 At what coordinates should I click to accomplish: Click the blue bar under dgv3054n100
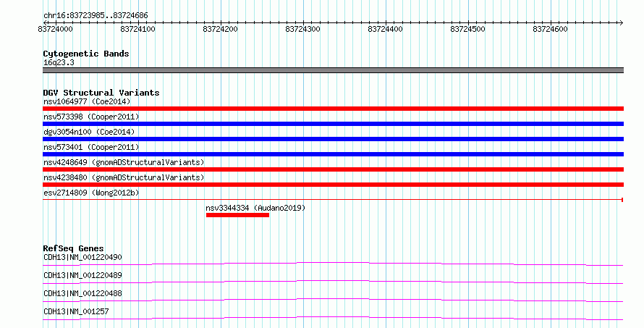coord(333,139)
